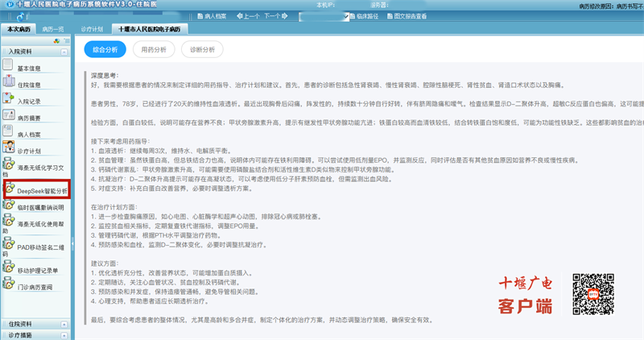The image size is (644, 340).
Task: Open 基本信息 document icon
Action: 8,64
